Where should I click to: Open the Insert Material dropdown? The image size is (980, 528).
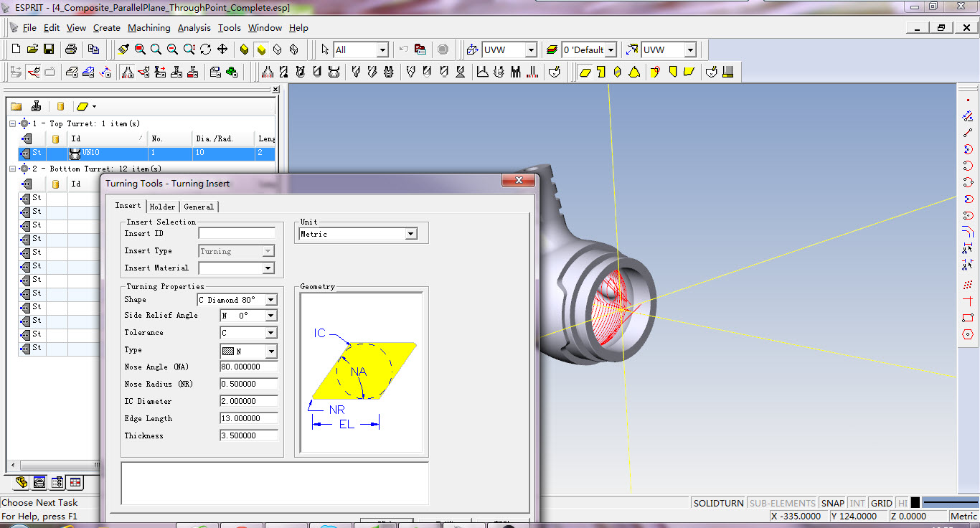268,268
